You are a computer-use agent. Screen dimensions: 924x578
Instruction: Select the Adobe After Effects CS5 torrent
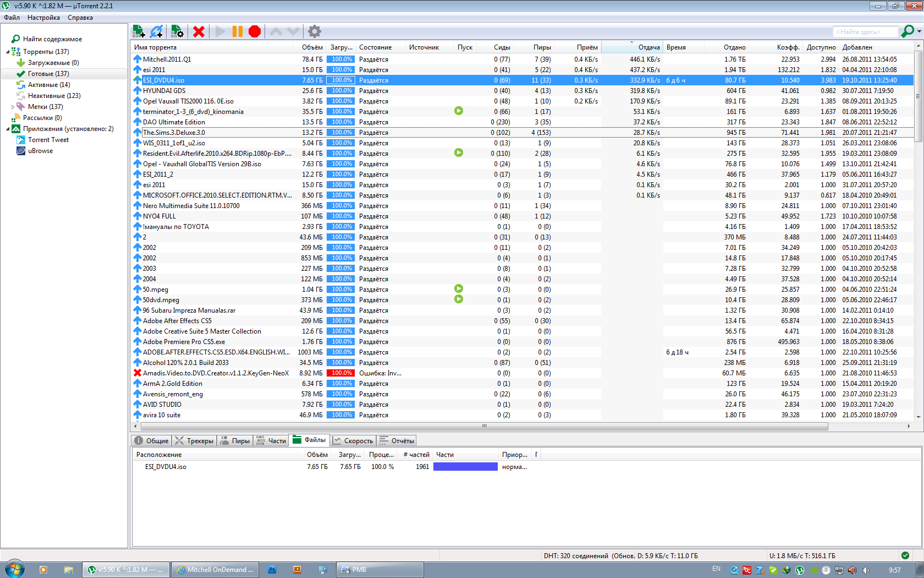click(x=522, y=321)
